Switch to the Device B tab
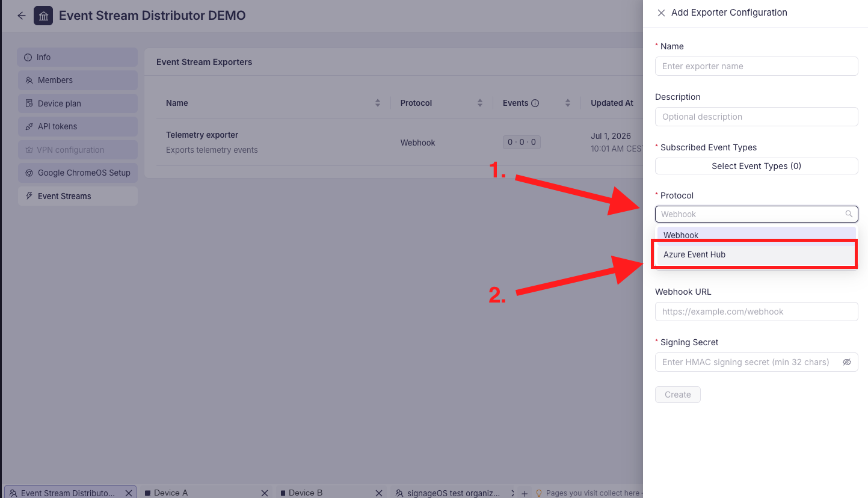 306,493
